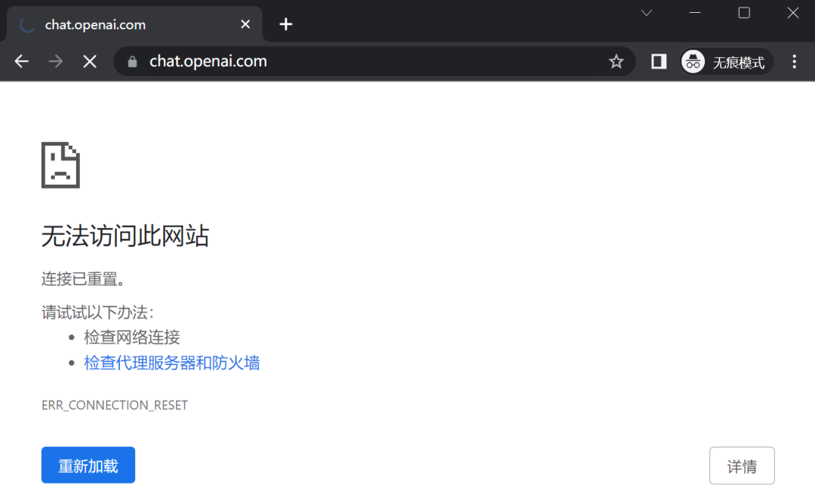
Task: Click the 详情 details button
Action: coord(742,466)
